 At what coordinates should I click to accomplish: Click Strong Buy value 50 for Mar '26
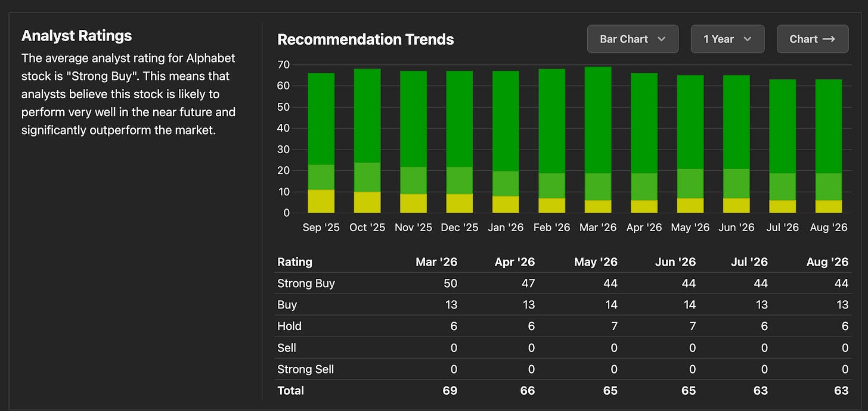[451, 284]
